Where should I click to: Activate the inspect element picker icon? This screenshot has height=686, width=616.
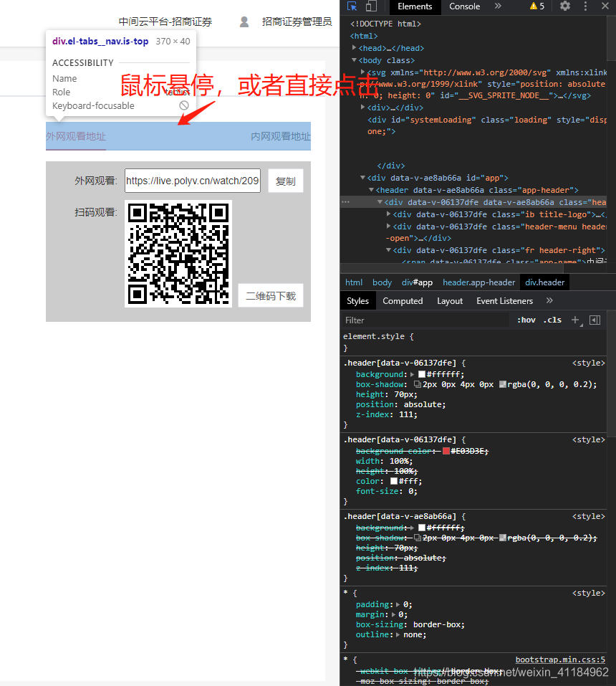pos(352,6)
